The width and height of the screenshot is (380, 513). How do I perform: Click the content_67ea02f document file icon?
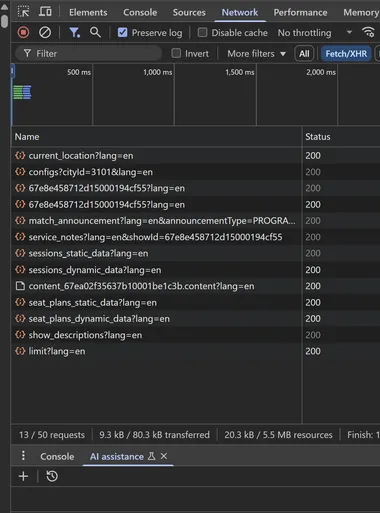(20, 286)
